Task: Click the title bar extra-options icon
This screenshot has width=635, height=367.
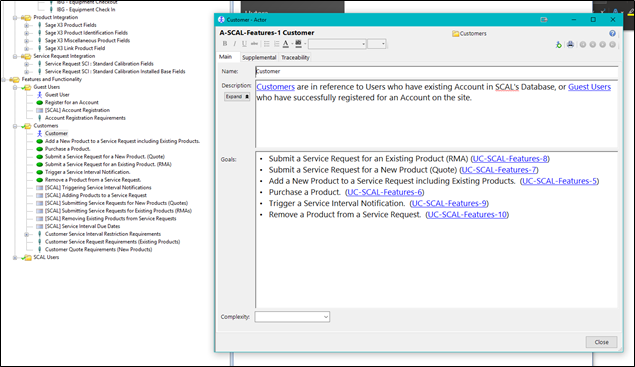Action: pos(544,19)
